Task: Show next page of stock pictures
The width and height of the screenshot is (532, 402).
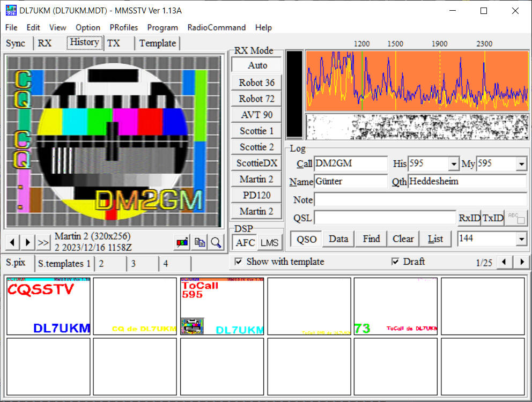Action: click(521, 262)
